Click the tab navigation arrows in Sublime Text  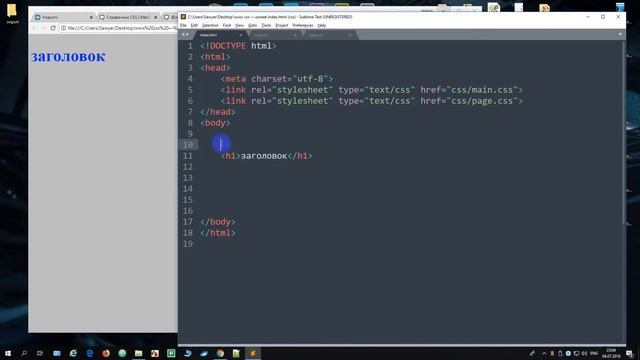pyautogui.click(x=185, y=35)
